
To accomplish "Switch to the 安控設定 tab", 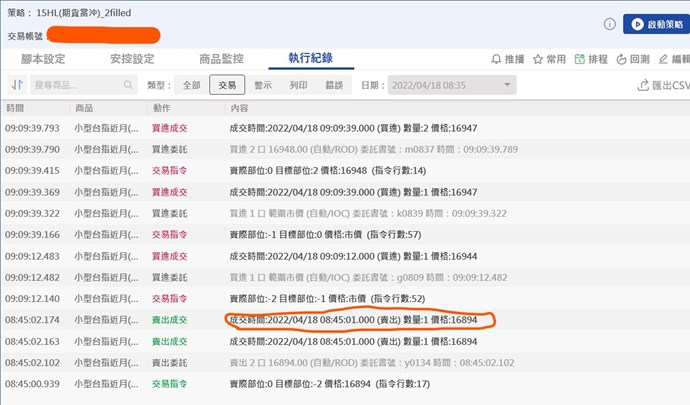I will (131, 59).
